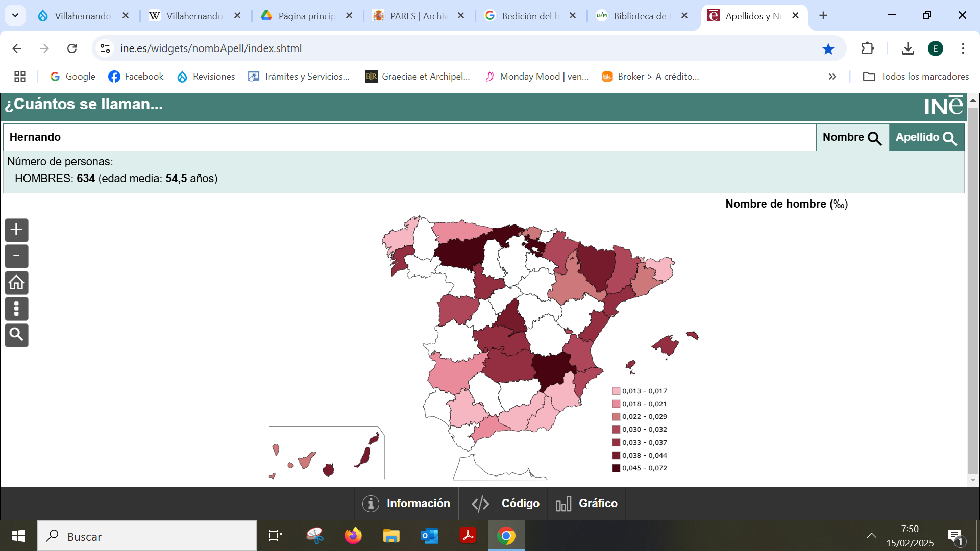
Task: Zoom in on the map with plus button
Action: pyautogui.click(x=16, y=230)
